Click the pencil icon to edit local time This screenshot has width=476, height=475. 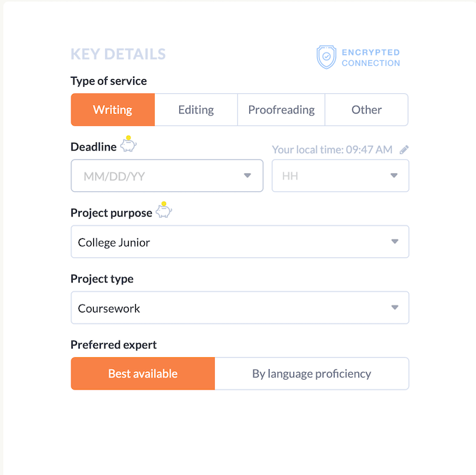click(404, 149)
